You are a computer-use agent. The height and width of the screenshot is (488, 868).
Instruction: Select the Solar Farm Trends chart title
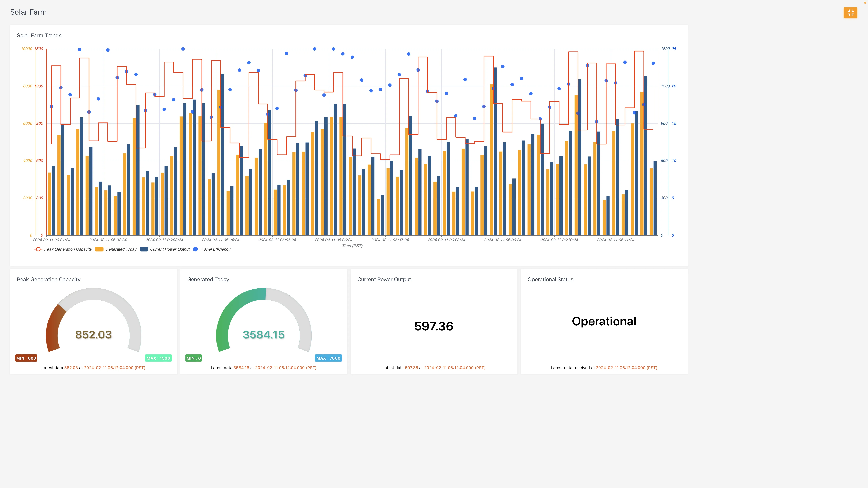coord(39,35)
